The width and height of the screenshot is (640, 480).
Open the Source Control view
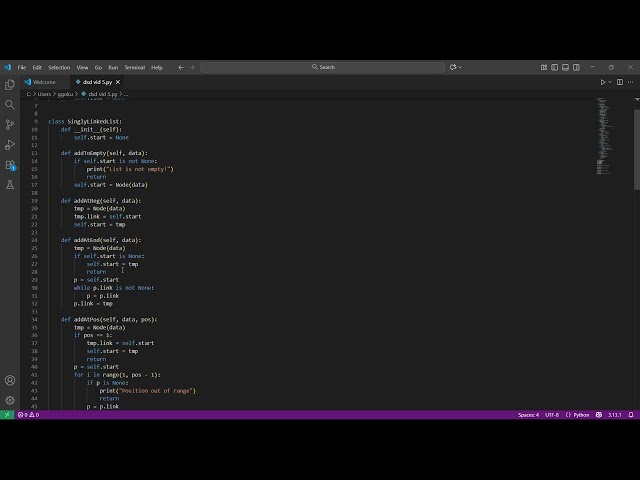(x=10, y=124)
